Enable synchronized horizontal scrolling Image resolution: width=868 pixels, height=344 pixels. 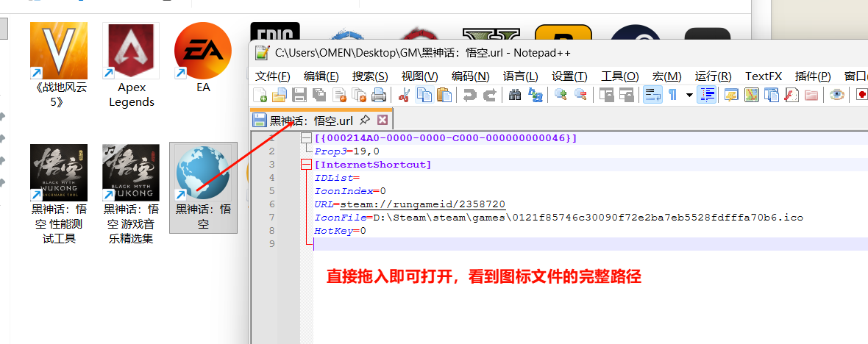tap(626, 95)
